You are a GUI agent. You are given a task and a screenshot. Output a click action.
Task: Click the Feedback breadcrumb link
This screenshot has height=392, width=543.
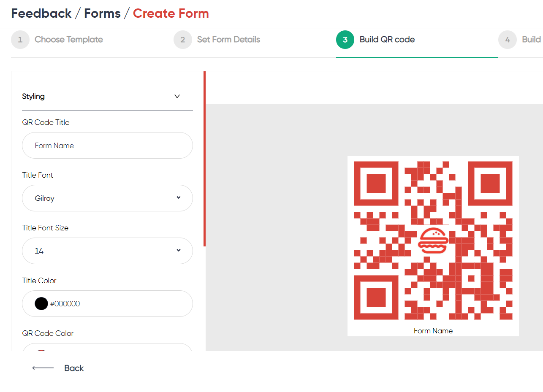tap(41, 14)
